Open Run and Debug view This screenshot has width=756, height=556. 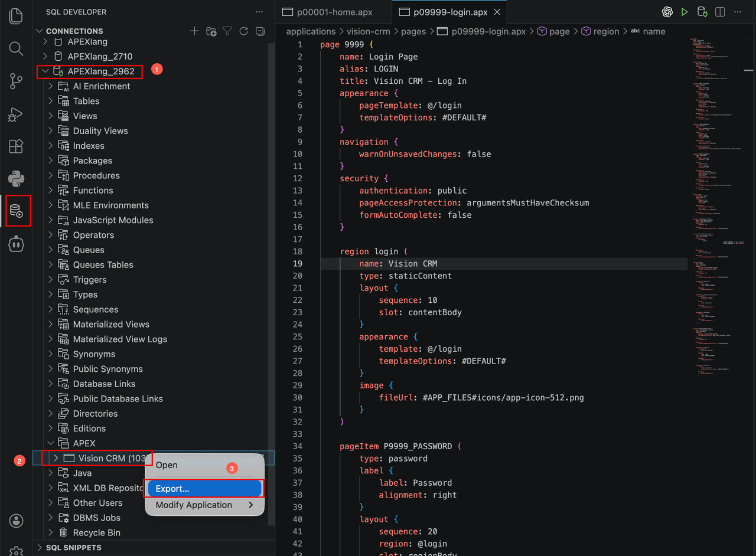pyautogui.click(x=17, y=114)
